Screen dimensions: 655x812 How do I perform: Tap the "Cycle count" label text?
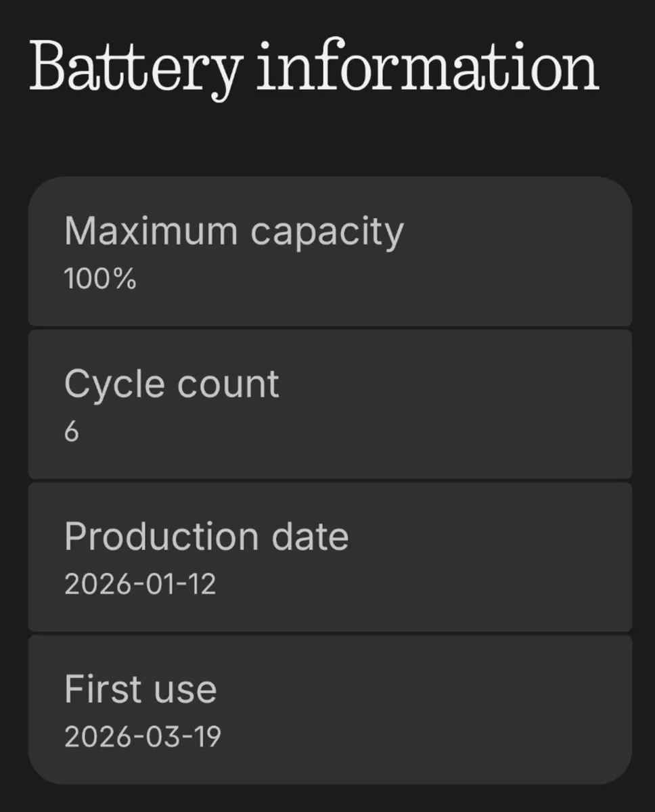pos(171,384)
